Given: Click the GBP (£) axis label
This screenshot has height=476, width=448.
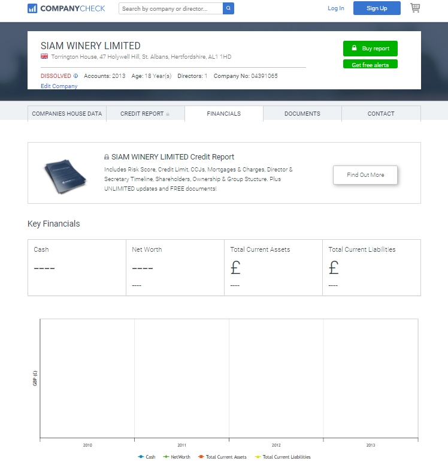Looking at the screenshot, I should click(x=35, y=378).
